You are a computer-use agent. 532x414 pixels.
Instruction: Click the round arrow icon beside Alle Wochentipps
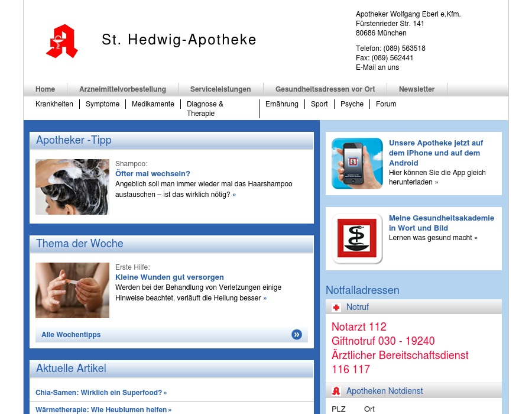point(297,335)
